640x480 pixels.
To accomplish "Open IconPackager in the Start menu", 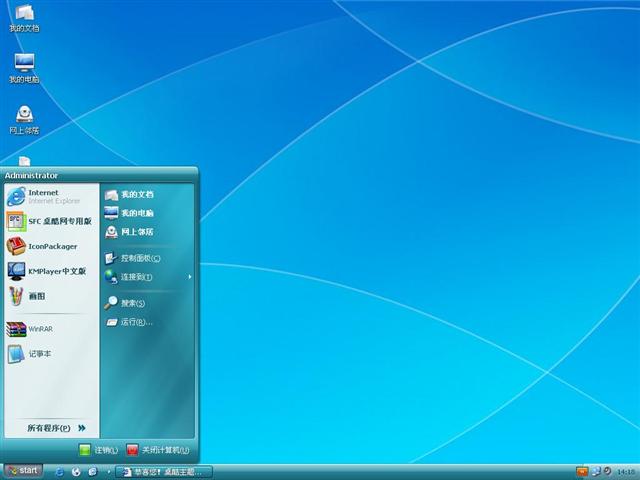I will click(x=50, y=246).
